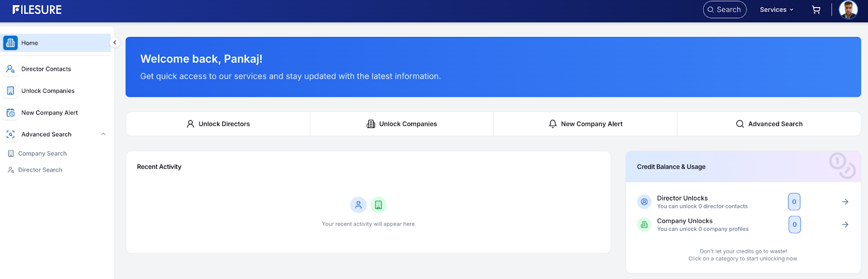
Task: Click the Advanced Search quick-access button
Action: (769, 124)
